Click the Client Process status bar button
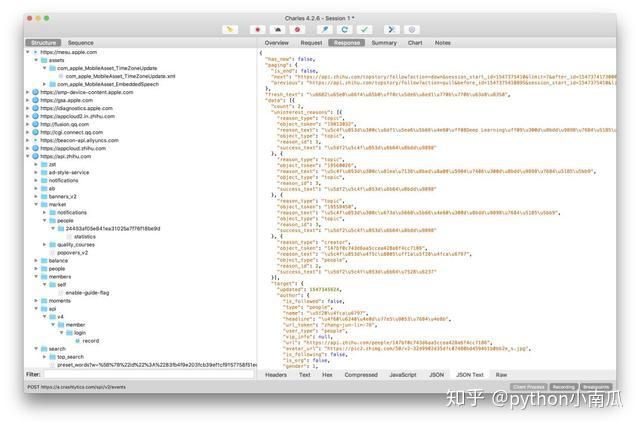The image size is (640, 427). [529, 387]
